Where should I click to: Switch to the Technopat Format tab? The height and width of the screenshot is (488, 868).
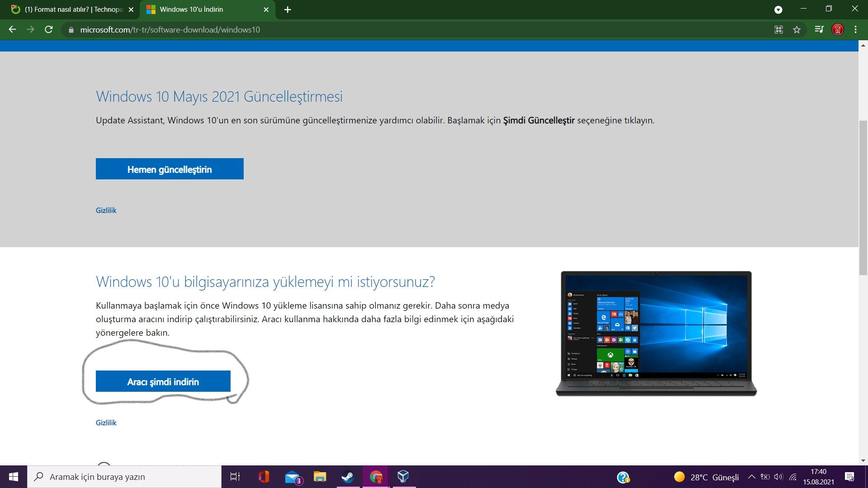72,9
